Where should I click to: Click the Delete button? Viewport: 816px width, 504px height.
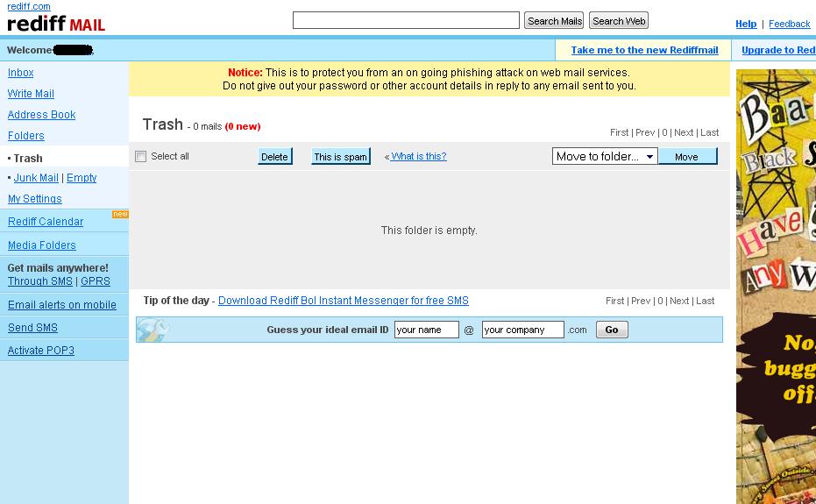(x=275, y=156)
